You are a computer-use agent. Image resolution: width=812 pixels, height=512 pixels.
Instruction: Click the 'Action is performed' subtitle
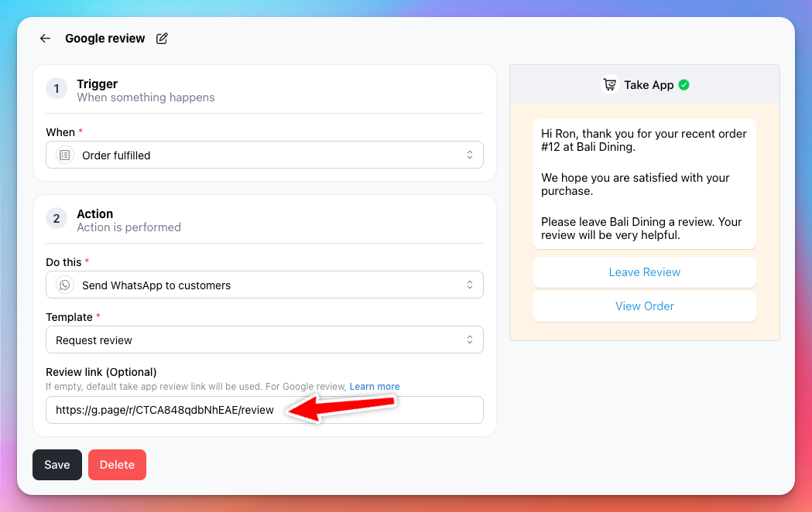pos(129,227)
